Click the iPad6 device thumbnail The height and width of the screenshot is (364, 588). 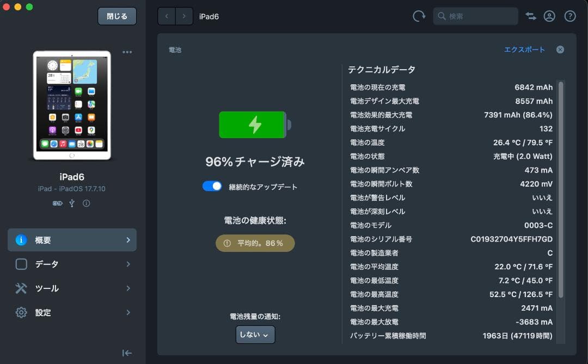click(72, 106)
